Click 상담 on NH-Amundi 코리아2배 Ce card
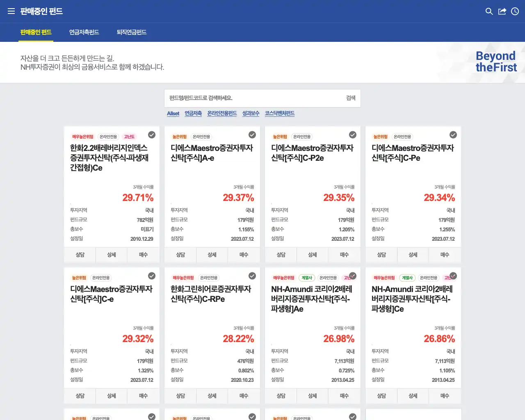The height and width of the screenshot is (420, 525). tap(381, 396)
